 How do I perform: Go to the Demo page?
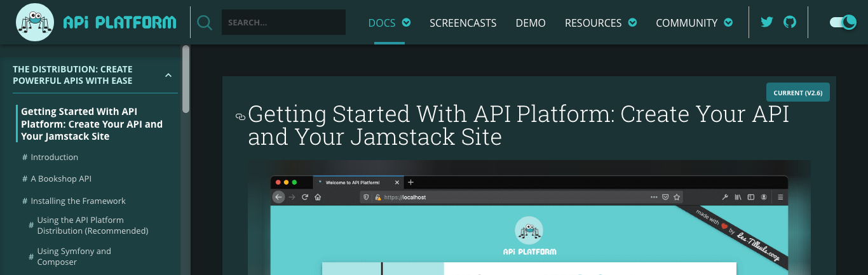pyautogui.click(x=531, y=23)
